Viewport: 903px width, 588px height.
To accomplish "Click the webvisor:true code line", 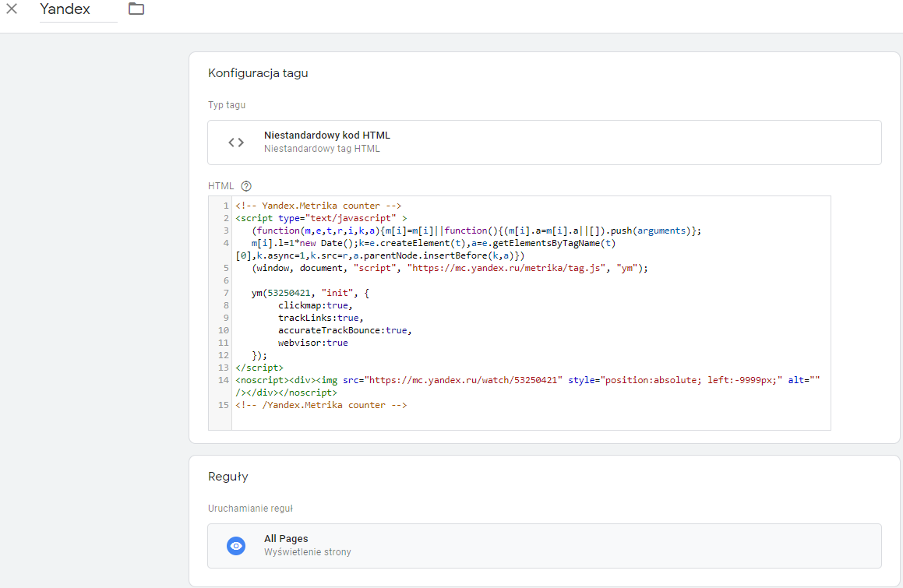I will tap(312, 343).
